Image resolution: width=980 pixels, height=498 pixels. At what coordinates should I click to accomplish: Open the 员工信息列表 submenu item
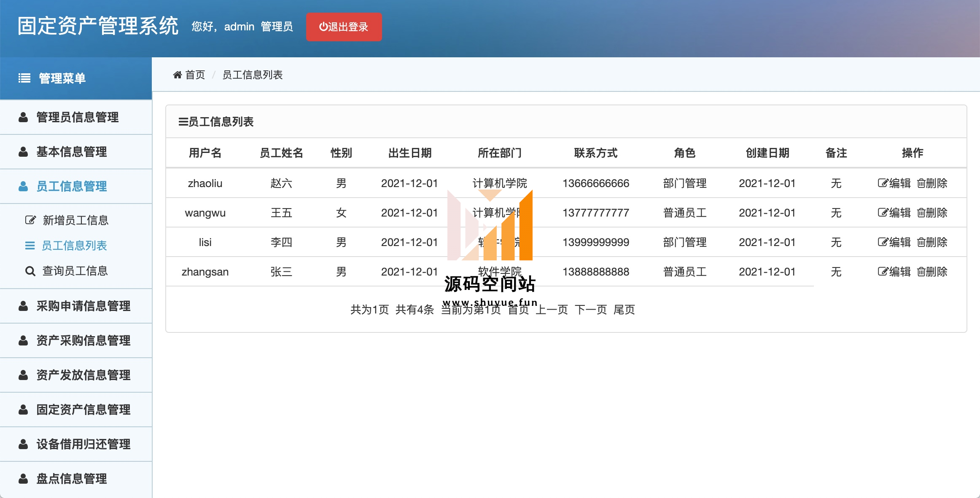pos(74,246)
